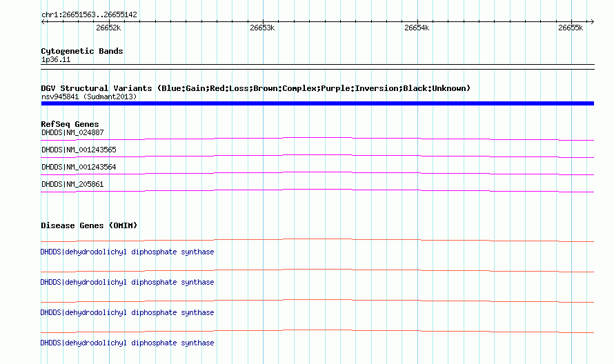This screenshot has width=614, height=364.
Task: Select the DGV Structural Variants track title
Action: point(256,88)
